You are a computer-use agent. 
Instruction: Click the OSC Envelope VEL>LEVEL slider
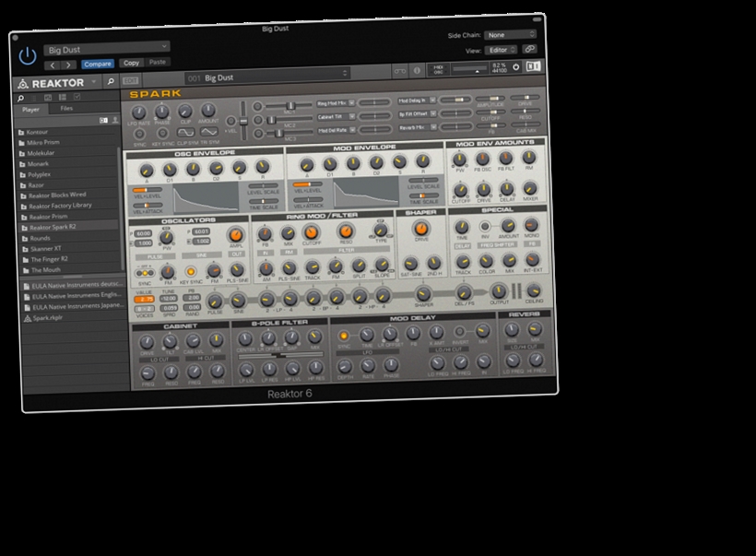click(147, 191)
